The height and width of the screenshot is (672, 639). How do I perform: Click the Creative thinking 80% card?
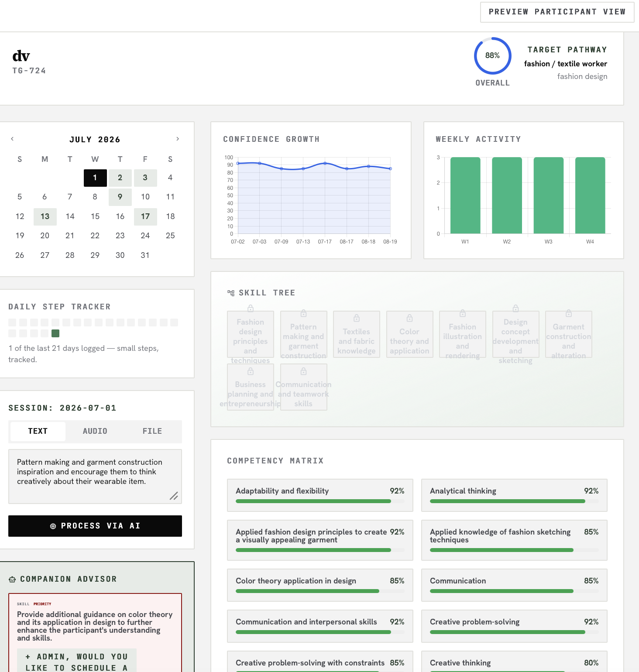click(514, 662)
